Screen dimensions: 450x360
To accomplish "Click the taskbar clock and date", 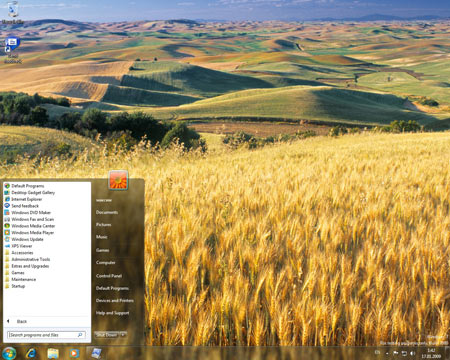I will click(431, 353).
